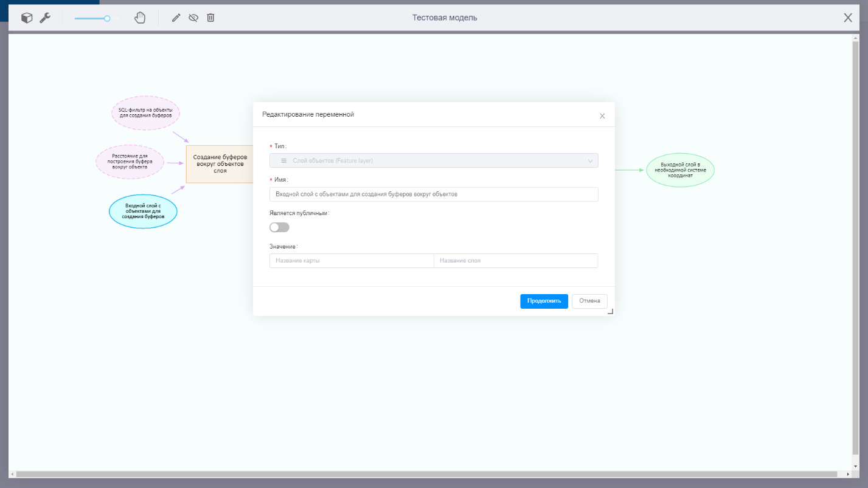
Task: Click the zoom slider handle
Action: (x=107, y=18)
